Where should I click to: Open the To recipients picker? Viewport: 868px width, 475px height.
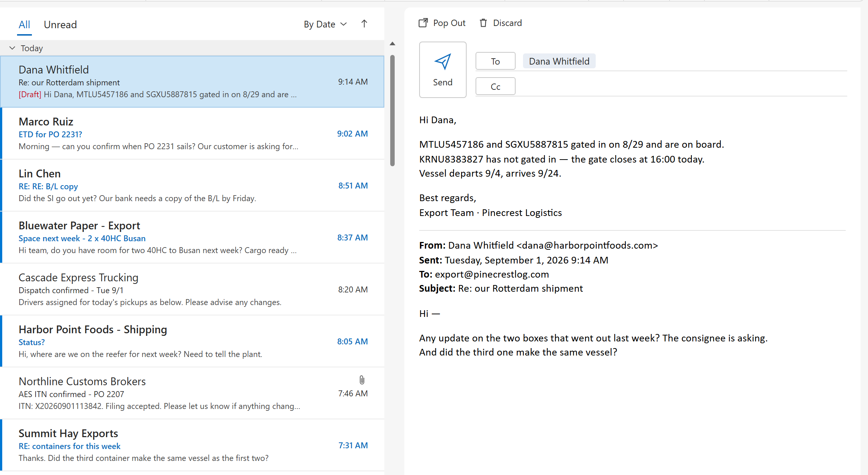click(x=496, y=61)
